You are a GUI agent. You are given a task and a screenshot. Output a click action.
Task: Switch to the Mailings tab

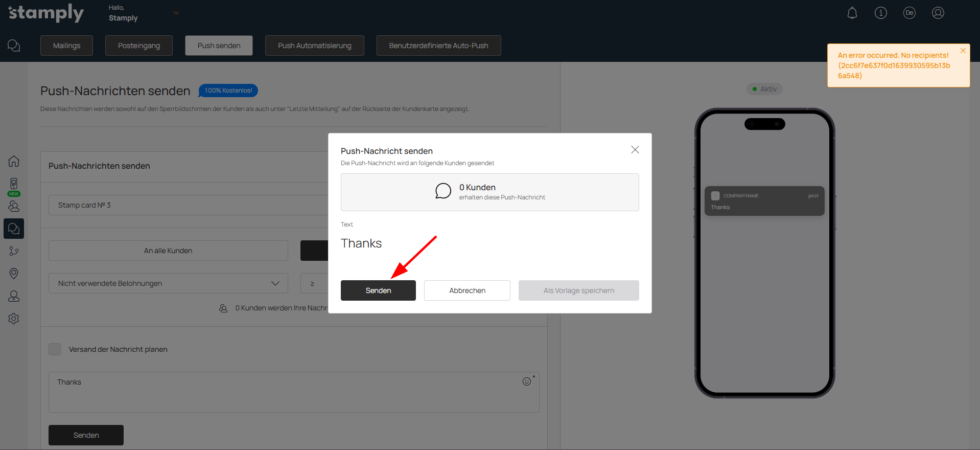[x=66, y=46]
